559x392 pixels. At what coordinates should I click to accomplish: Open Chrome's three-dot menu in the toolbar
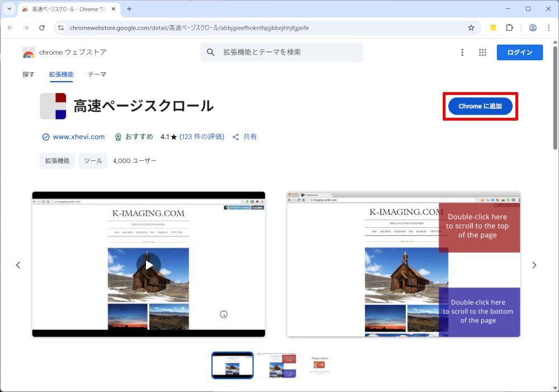(x=549, y=28)
